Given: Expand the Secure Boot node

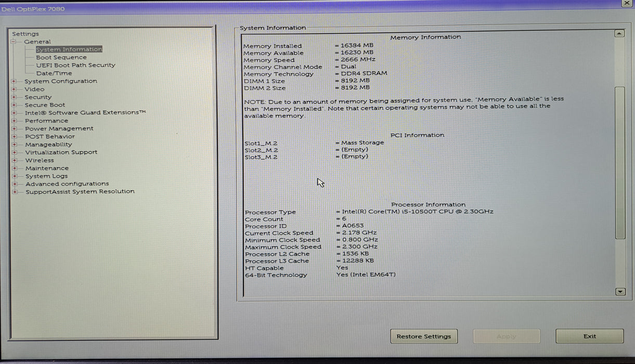Looking at the screenshot, I should (x=14, y=105).
